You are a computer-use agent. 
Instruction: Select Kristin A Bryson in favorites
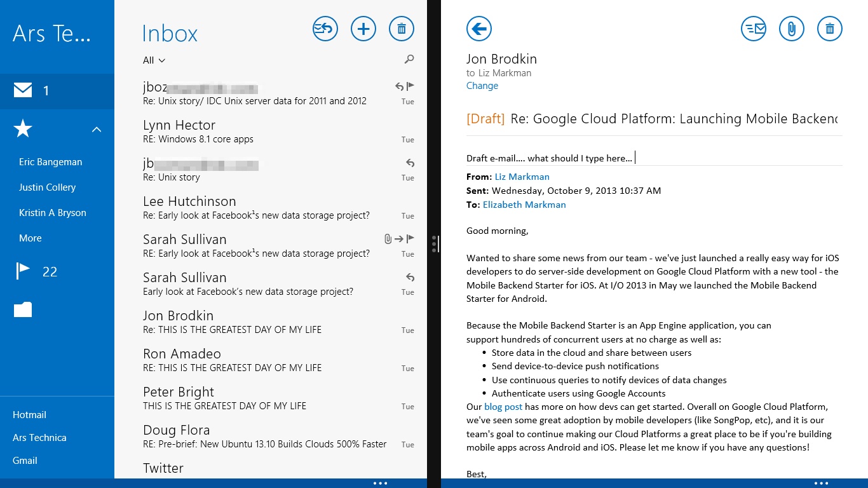pyautogui.click(x=53, y=213)
